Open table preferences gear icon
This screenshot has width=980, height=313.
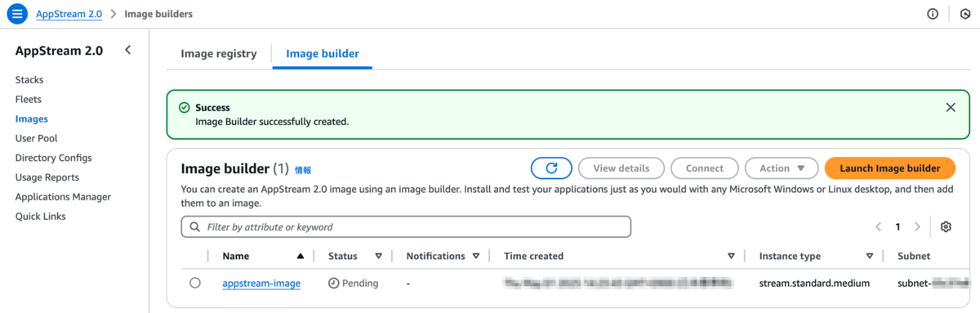click(946, 226)
